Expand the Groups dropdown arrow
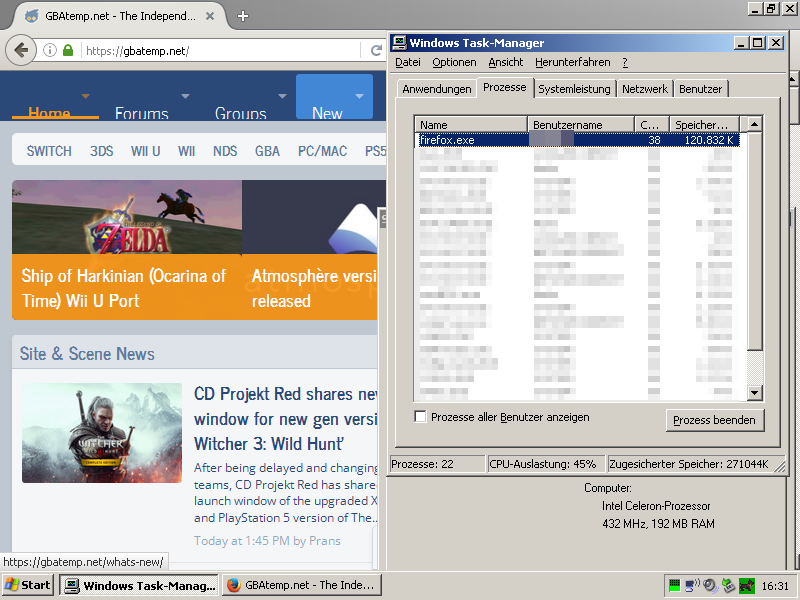Image resolution: width=800 pixels, height=600 pixels. pyautogui.click(x=282, y=96)
